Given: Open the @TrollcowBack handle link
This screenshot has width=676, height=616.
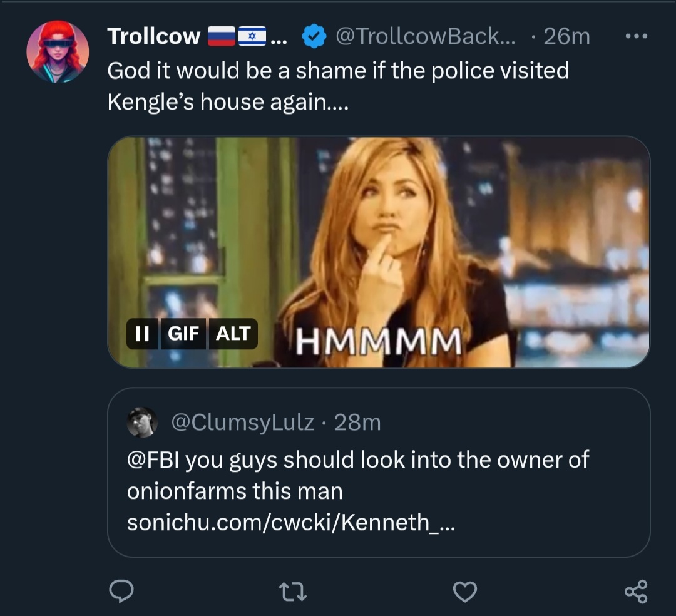Looking at the screenshot, I should (x=426, y=36).
